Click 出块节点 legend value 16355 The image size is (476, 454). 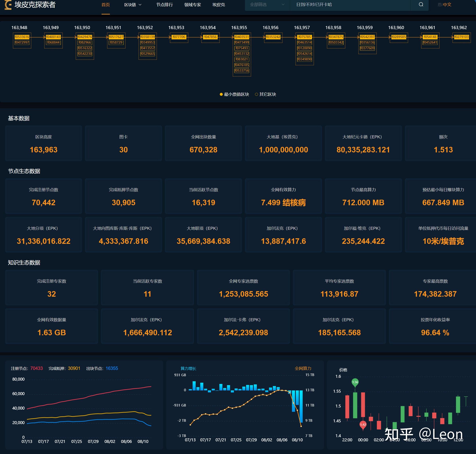[x=112, y=368]
